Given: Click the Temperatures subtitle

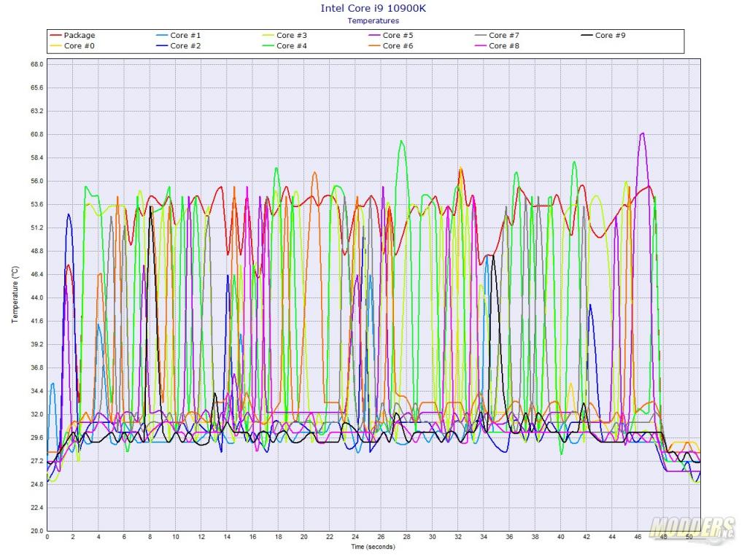Looking at the screenshot, I should pos(373,20).
